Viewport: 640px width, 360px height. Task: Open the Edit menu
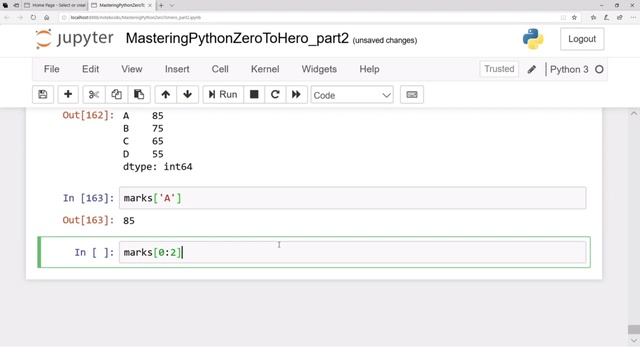pos(90,69)
